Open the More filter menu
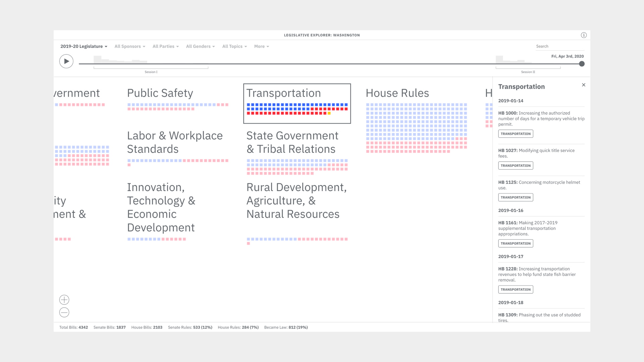The image size is (644, 362). point(261,46)
